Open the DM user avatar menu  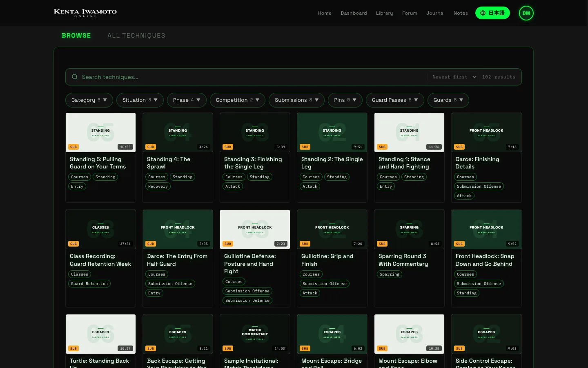click(x=526, y=13)
